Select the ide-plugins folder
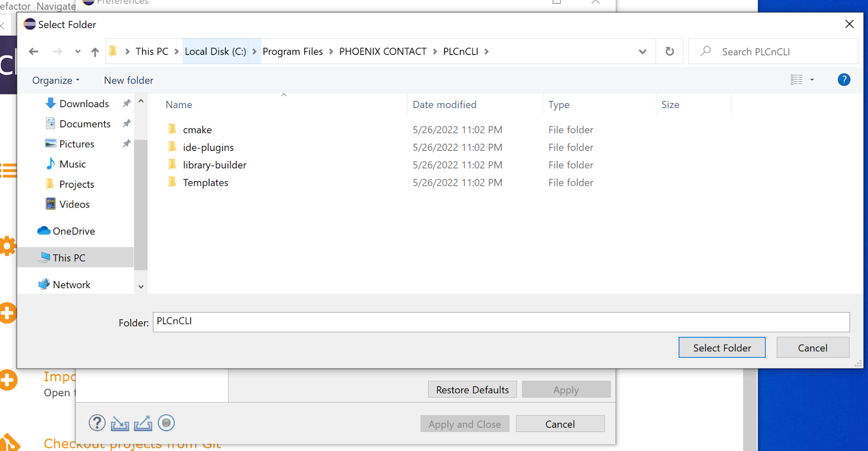Screen dimensions: 868x451 [x=208, y=147]
